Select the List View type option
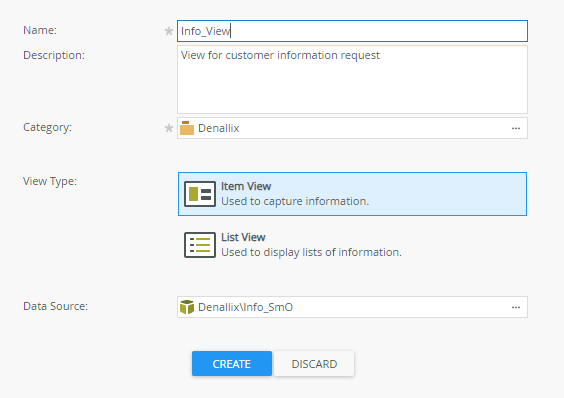 (x=352, y=245)
